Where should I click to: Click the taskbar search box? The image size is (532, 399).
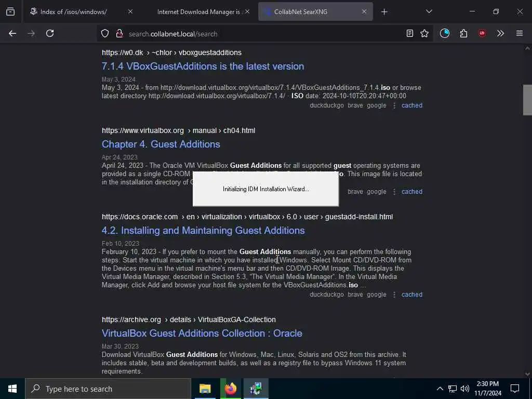[x=108, y=389]
